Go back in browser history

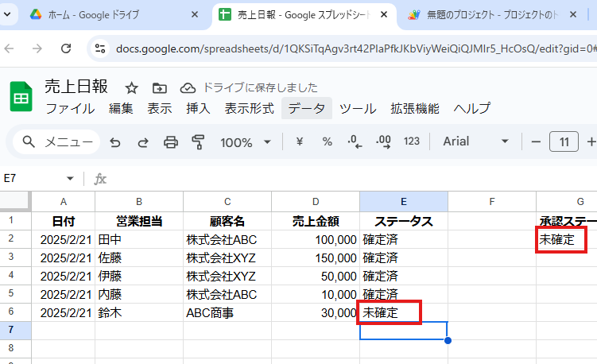coord(9,48)
